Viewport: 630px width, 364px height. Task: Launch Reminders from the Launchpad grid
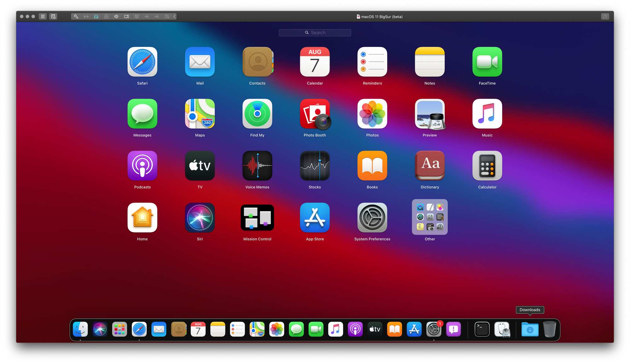(x=372, y=62)
